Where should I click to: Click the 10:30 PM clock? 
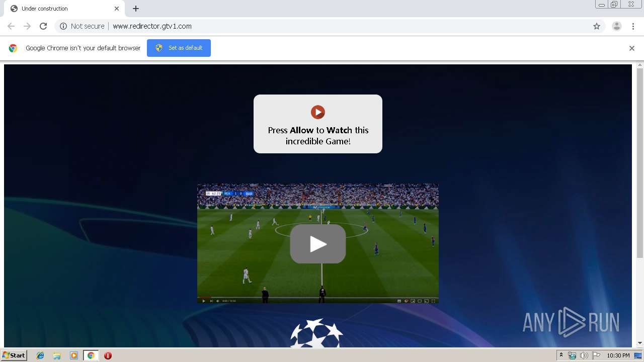pyautogui.click(x=618, y=355)
